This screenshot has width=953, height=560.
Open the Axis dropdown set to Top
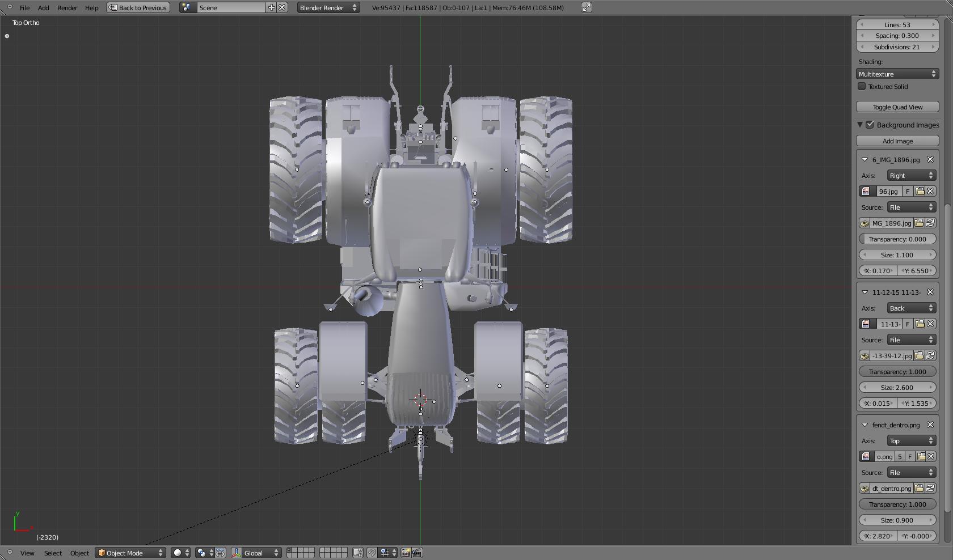911,441
